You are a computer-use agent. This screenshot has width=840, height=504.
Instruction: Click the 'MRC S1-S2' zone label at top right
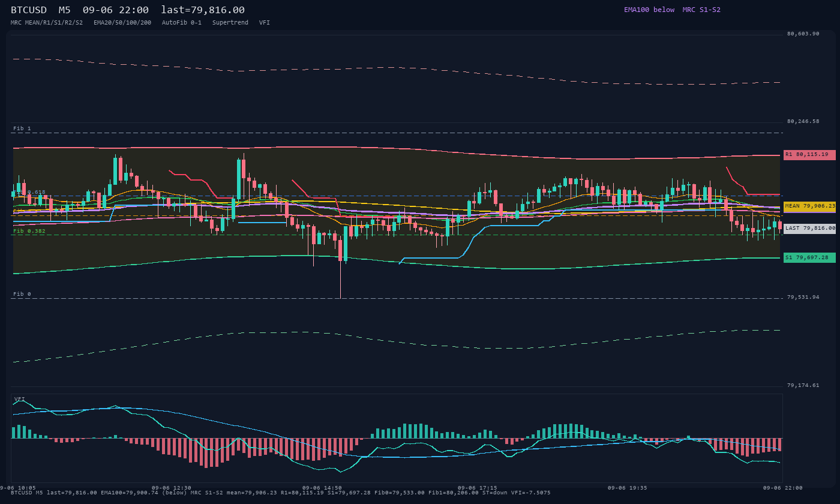point(701,10)
